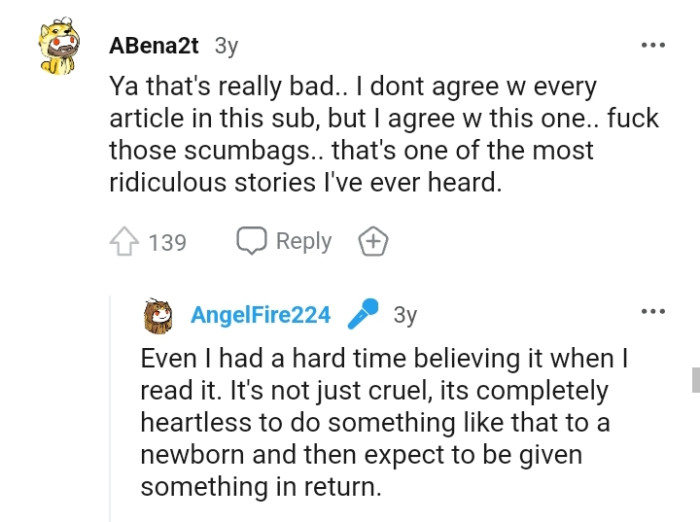
Task: Open the three-dot menu on AngelFire224's reply
Action: point(653,312)
